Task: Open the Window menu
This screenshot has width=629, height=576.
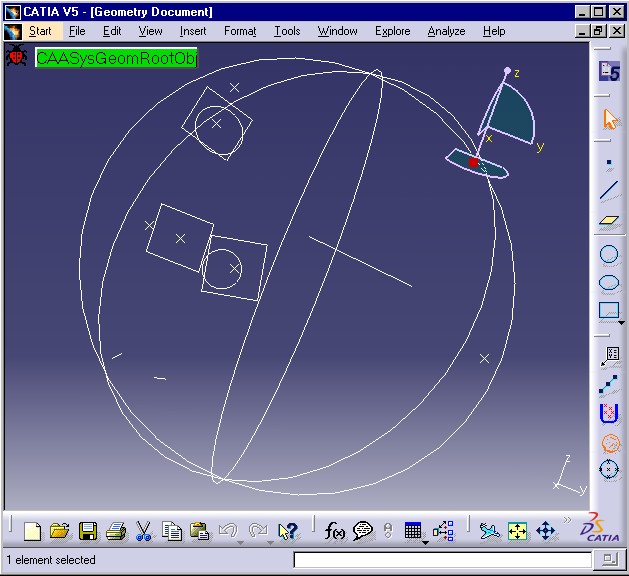Action: click(x=337, y=31)
